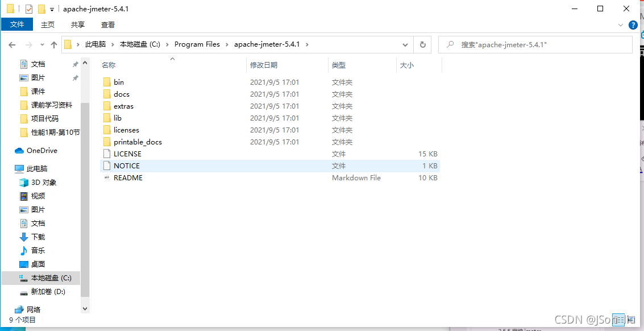Open Explorer help question mark

point(633,25)
